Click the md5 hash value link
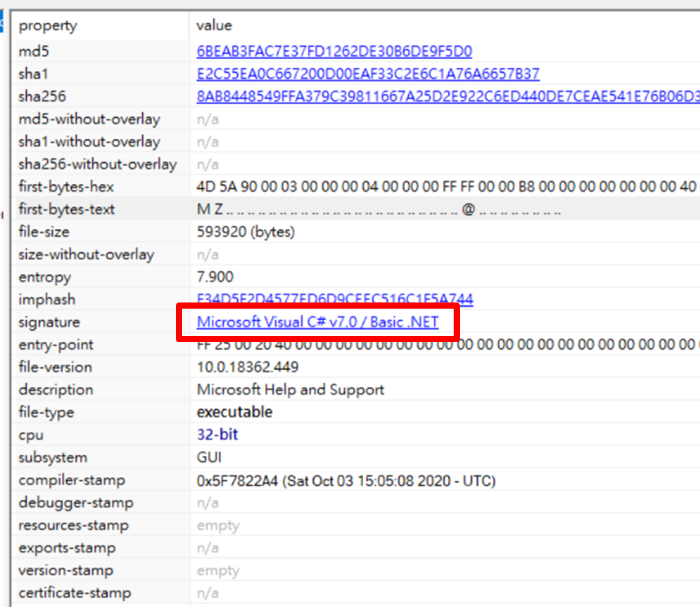Viewport: 700px width, 607px height. point(334,51)
